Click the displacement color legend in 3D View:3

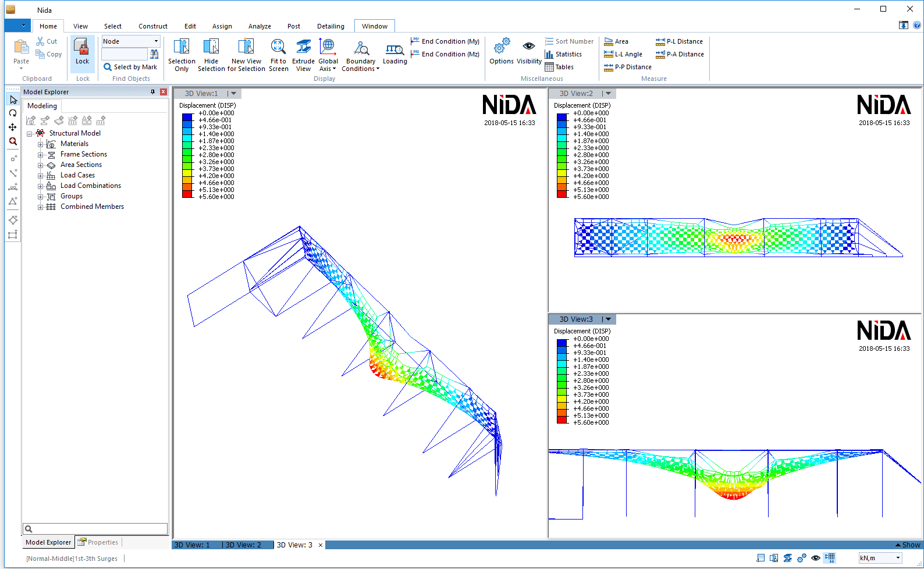562,381
